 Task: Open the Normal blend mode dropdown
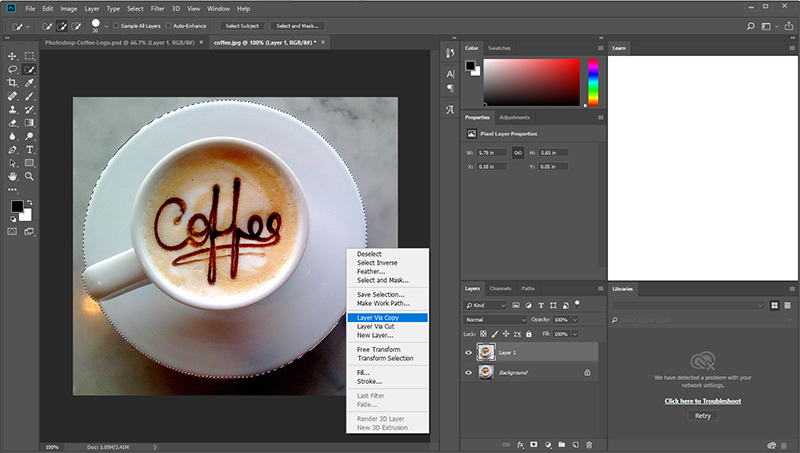495,319
